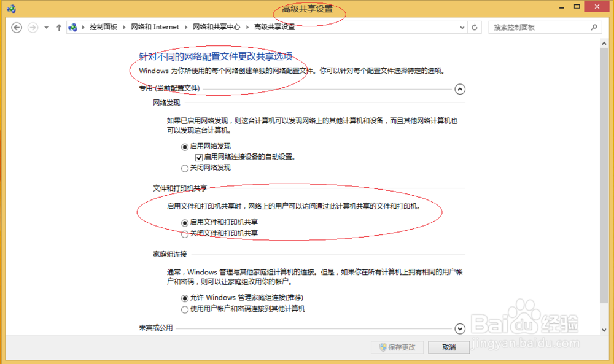Open the address bar dropdown arrow

point(462,27)
